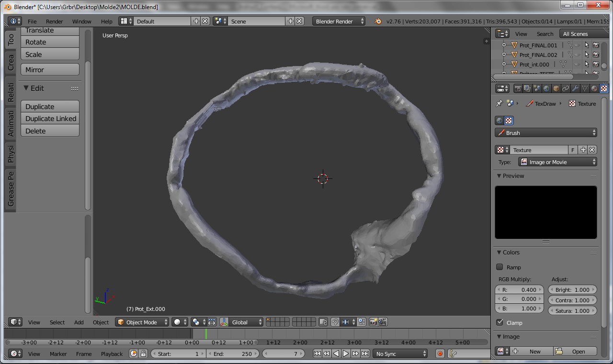This screenshot has width=613, height=364.
Task: Toggle the fake user F button
Action: (x=573, y=150)
